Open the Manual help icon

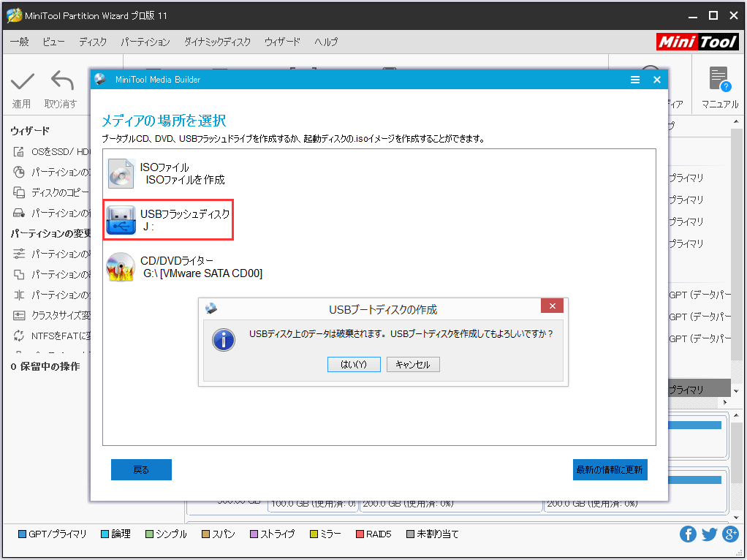(719, 79)
